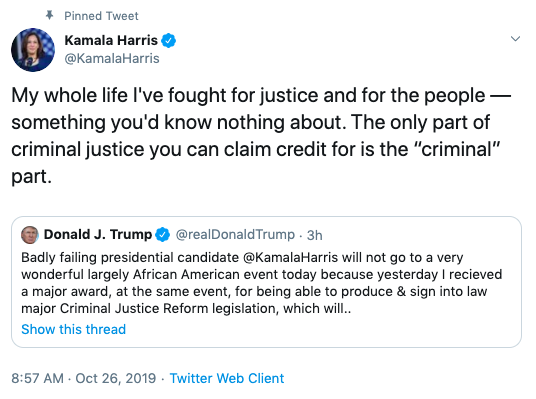536x399 pixels.
Task: Open the Donald J. Trump name link
Action: (x=98, y=235)
